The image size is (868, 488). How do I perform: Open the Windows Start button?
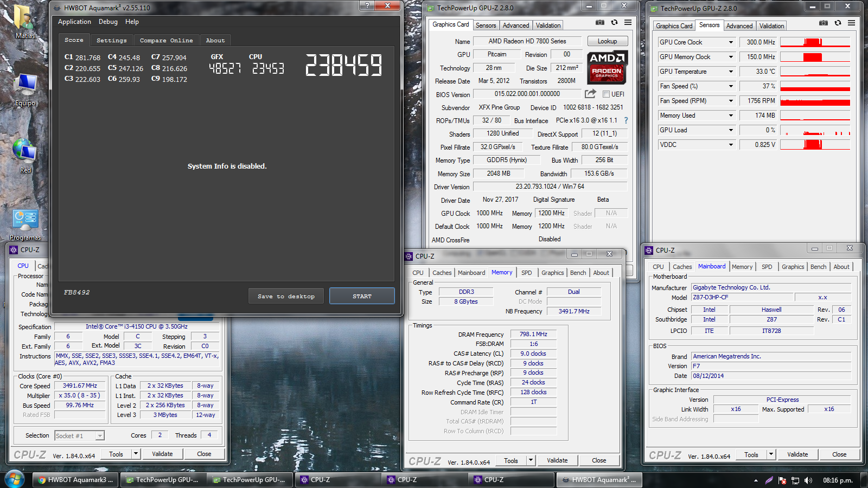[15, 479]
